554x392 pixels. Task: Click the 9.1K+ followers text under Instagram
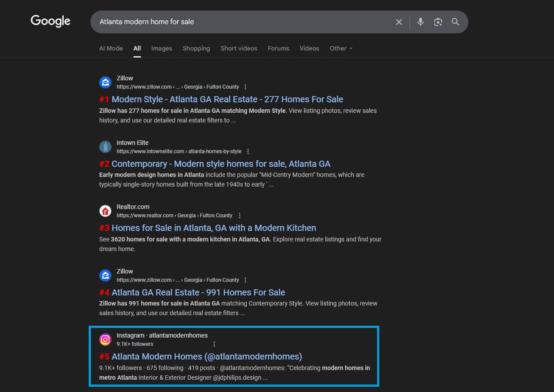click(x=135, y=344)
